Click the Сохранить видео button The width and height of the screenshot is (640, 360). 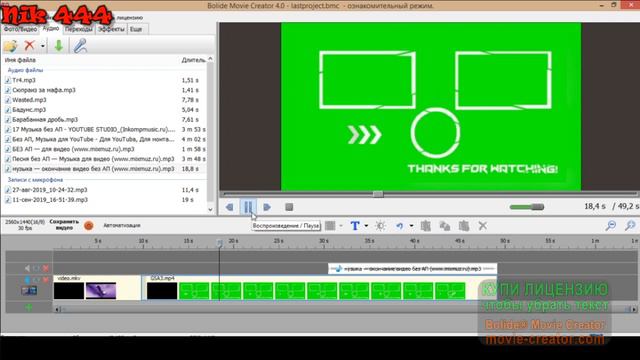coord(64,225)
